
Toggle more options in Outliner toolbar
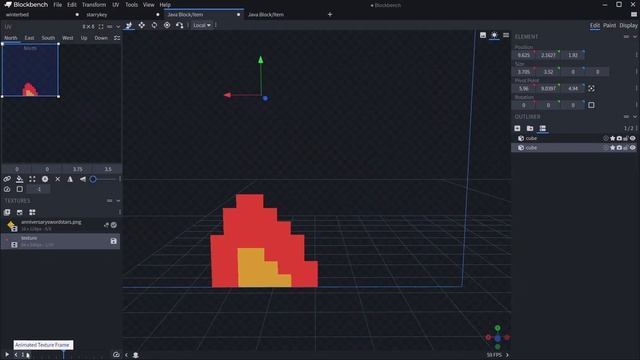[542, 128]
